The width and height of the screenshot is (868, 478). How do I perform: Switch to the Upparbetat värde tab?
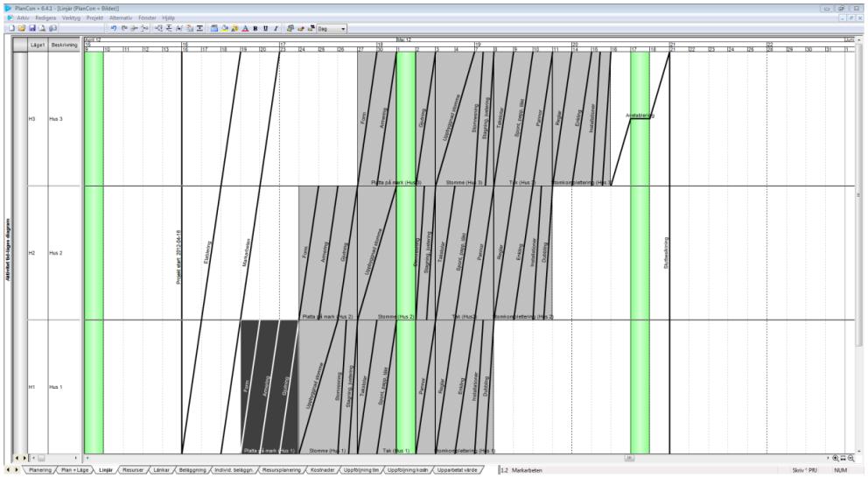coord(457,470)
